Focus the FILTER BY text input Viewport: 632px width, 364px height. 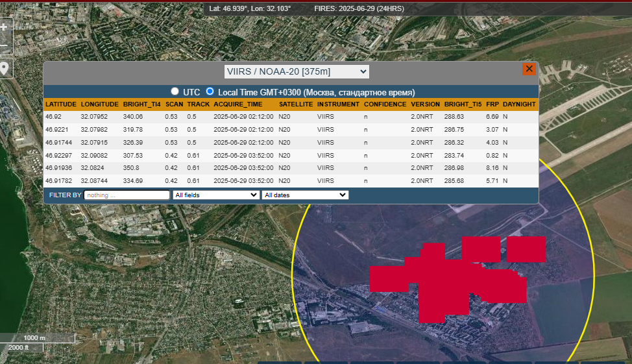click(x=127, y=195)
